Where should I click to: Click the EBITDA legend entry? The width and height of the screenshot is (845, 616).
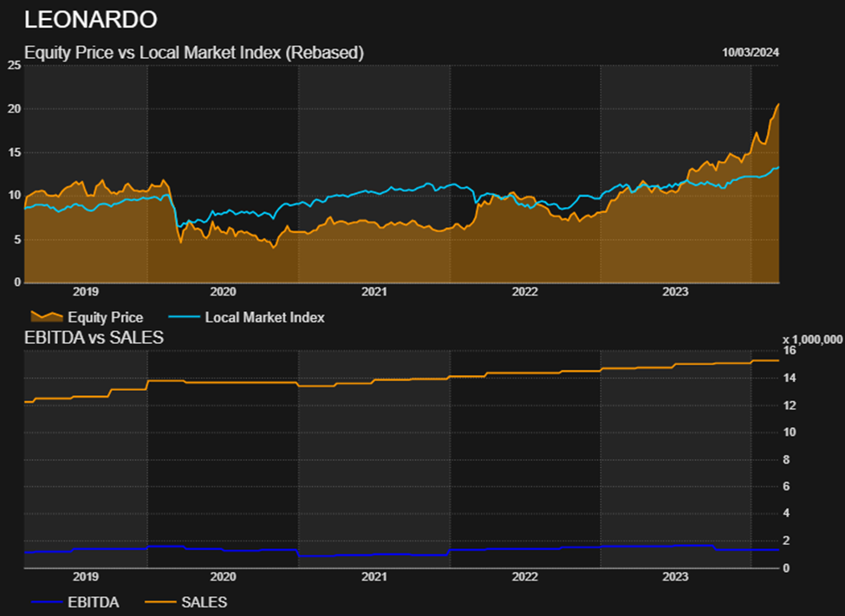pyautogui.click(x=75, y=602)
